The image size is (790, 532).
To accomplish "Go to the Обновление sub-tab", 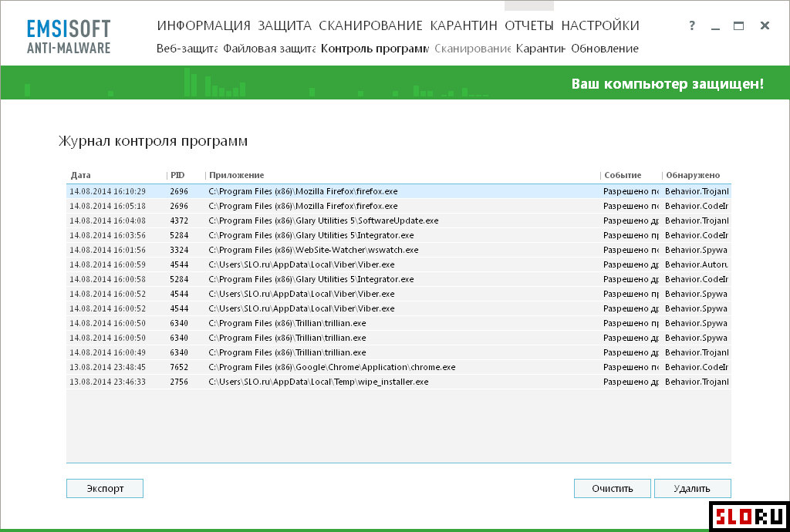I will 605,49.
